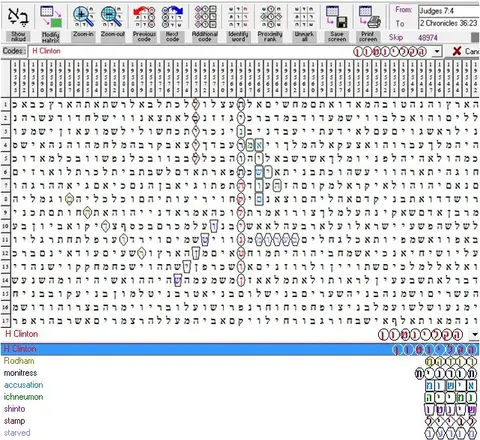480x440 pixels.
Task: Open the Additional code tool
Action: (205, 16)
